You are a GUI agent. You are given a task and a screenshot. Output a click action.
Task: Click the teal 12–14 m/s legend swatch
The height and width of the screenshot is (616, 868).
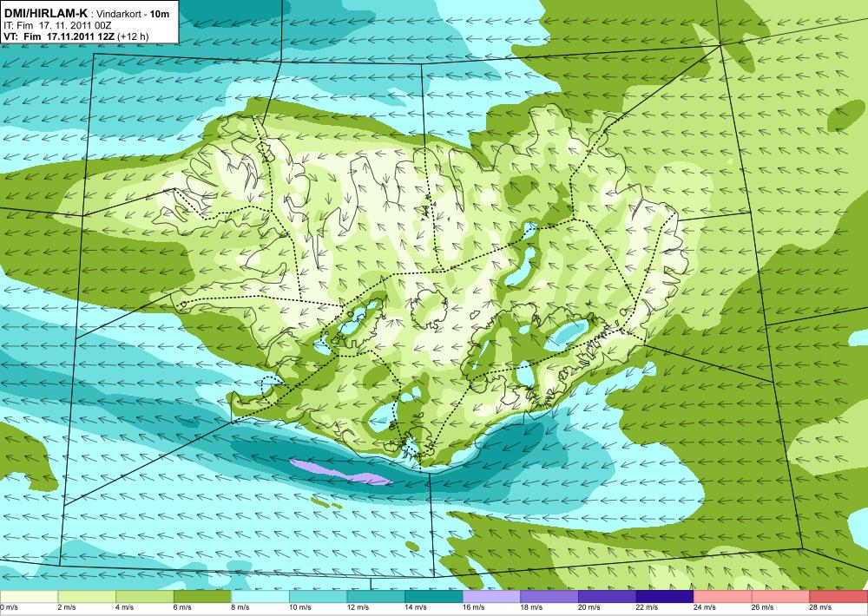(x=376, y=597)
